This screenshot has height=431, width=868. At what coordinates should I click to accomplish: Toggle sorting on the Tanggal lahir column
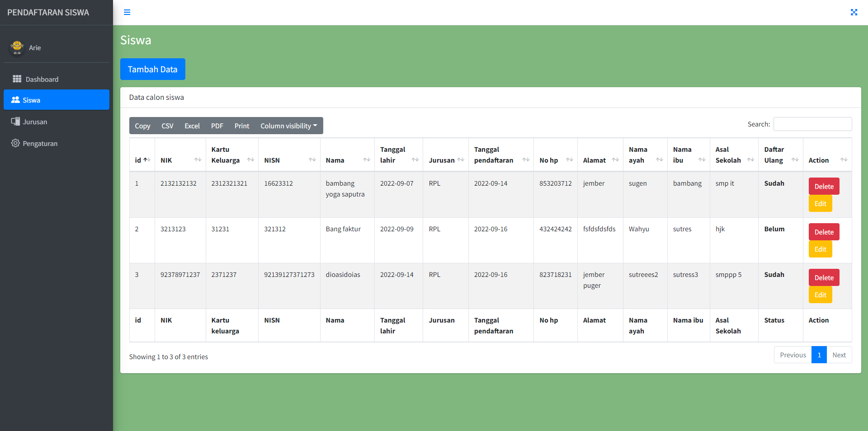point(415,160)
